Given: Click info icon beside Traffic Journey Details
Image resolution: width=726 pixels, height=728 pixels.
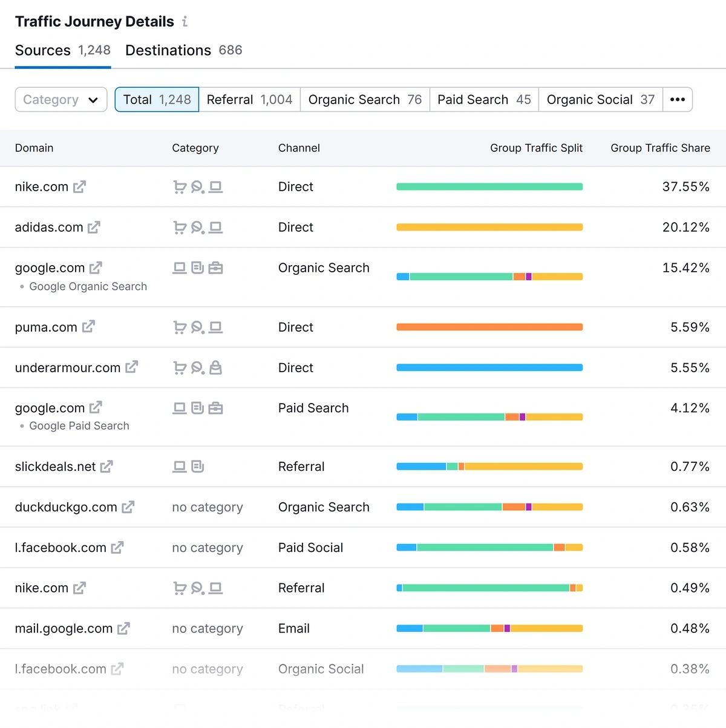Looking at the screenshot, I should pos(185,22).
